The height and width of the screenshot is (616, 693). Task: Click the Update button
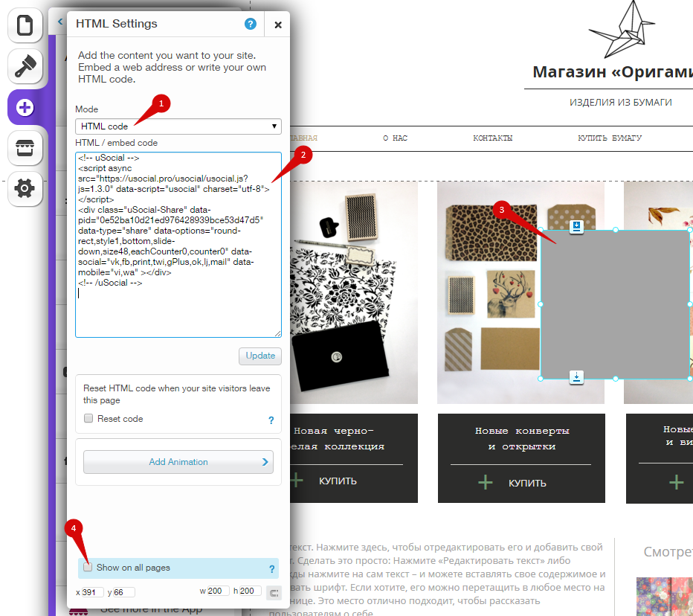(260, 356)
